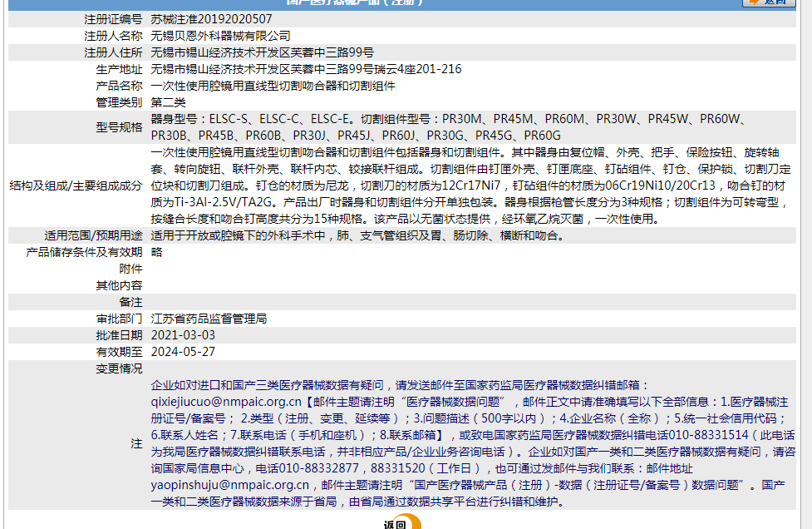Click the 产品名称 label

click(119, 86)
